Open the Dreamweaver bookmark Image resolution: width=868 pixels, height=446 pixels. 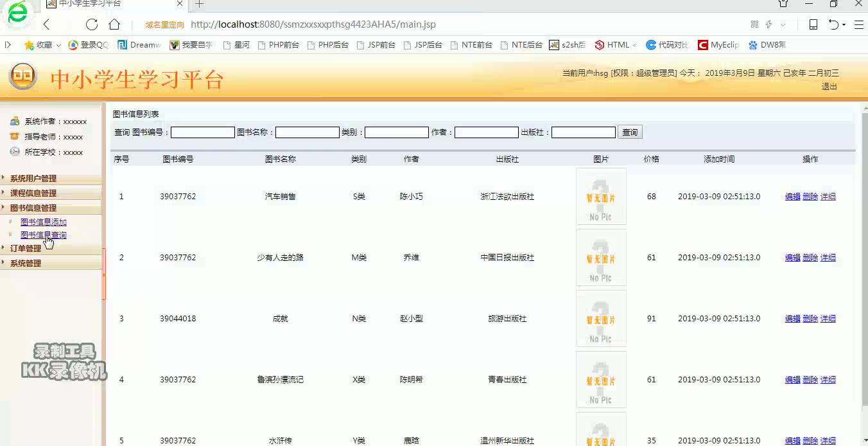coord(139,45)
